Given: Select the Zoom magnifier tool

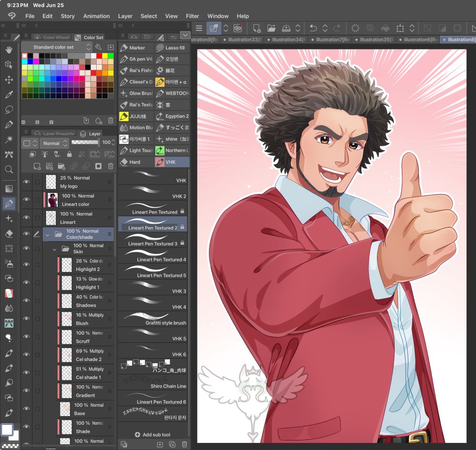Looking at the screenshot, I should point(9,170).
